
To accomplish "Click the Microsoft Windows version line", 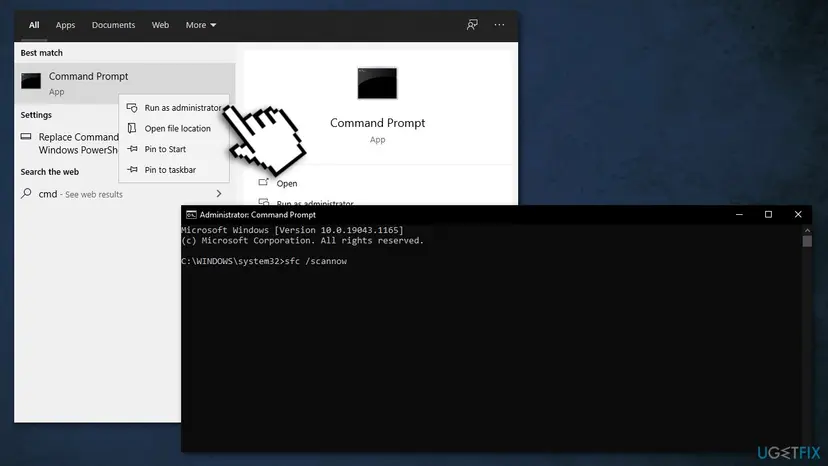I will pos(292,230).
